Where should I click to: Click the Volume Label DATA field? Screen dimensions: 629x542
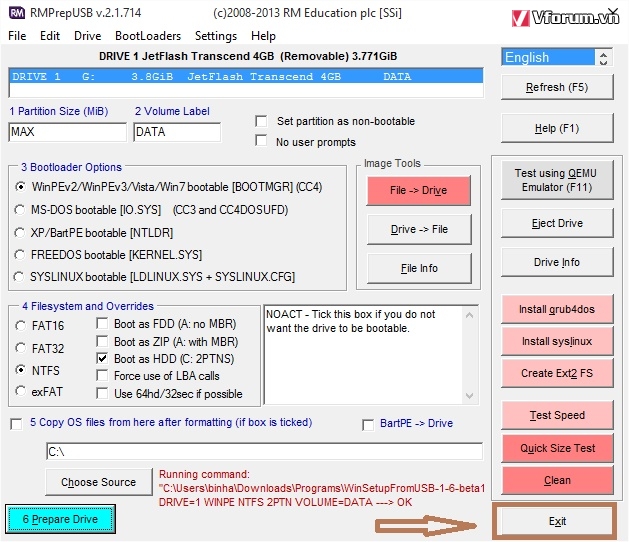click(x=177, y=132)
